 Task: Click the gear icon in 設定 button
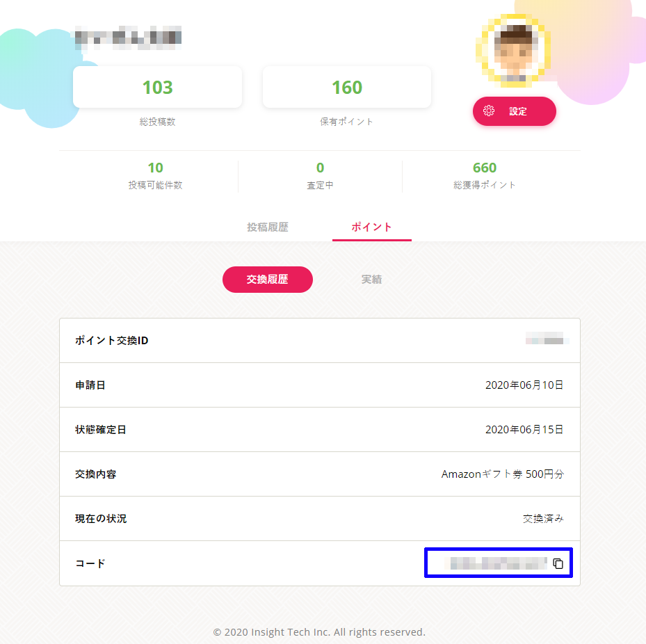(x=489, y=111)
